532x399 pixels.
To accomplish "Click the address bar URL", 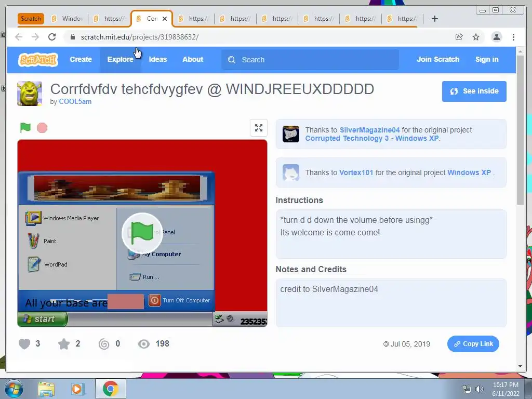I will coord(140,37).
